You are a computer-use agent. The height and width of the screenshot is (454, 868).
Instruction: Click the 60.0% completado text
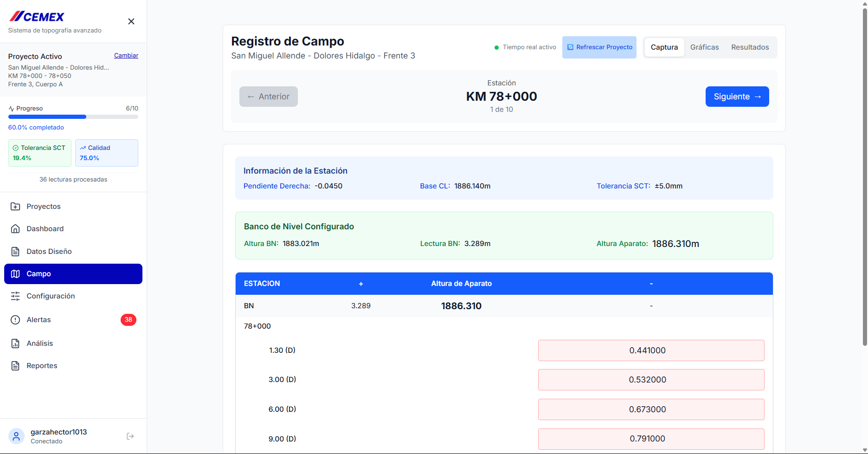click(x=36, y=128)
